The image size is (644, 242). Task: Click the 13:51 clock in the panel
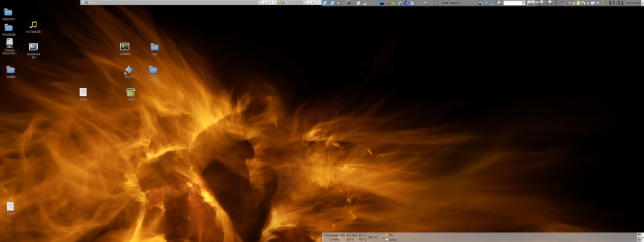click(616, 3)
